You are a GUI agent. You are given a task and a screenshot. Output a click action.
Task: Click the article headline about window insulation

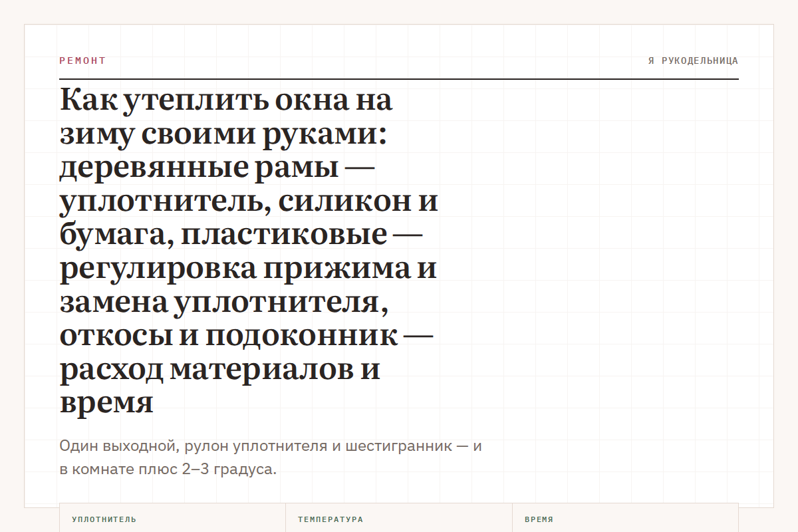[x=249, y=251]
